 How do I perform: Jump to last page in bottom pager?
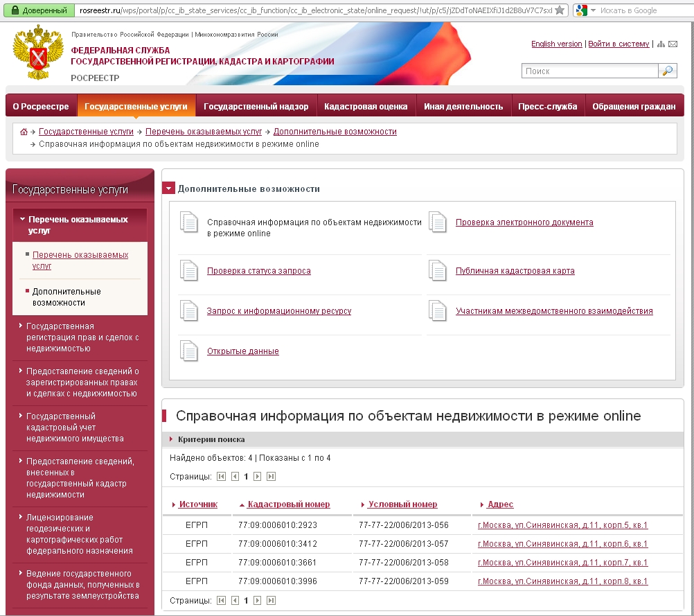(271, 600)
